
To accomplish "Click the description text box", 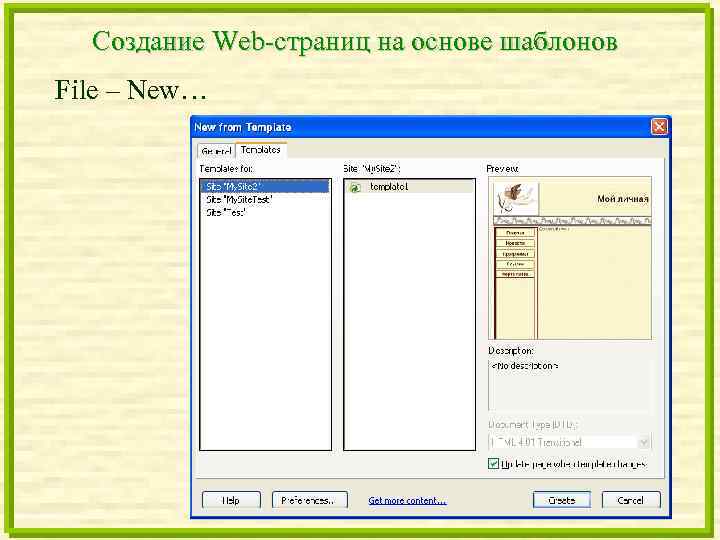I will tap(569, 385).
